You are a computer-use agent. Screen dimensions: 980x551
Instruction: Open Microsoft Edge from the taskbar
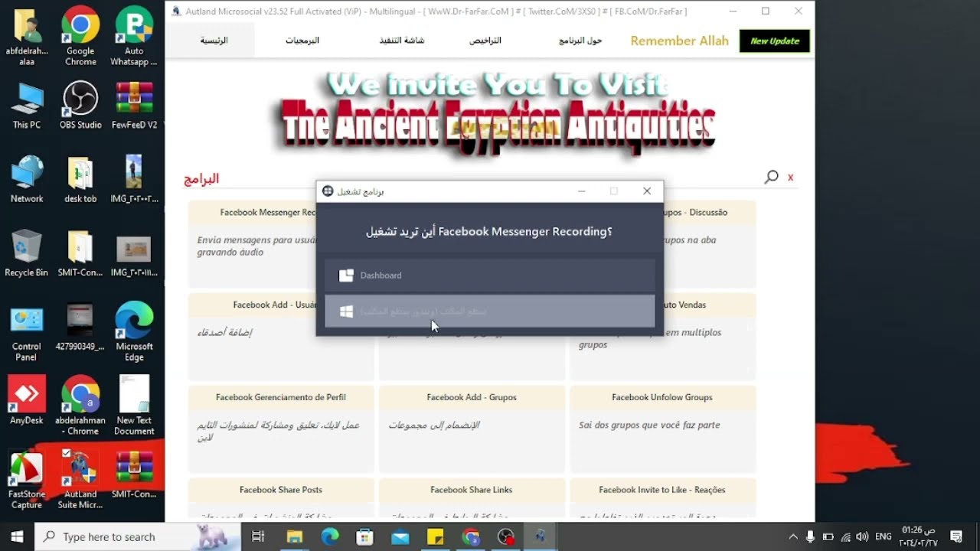click(x=330, y=536)
